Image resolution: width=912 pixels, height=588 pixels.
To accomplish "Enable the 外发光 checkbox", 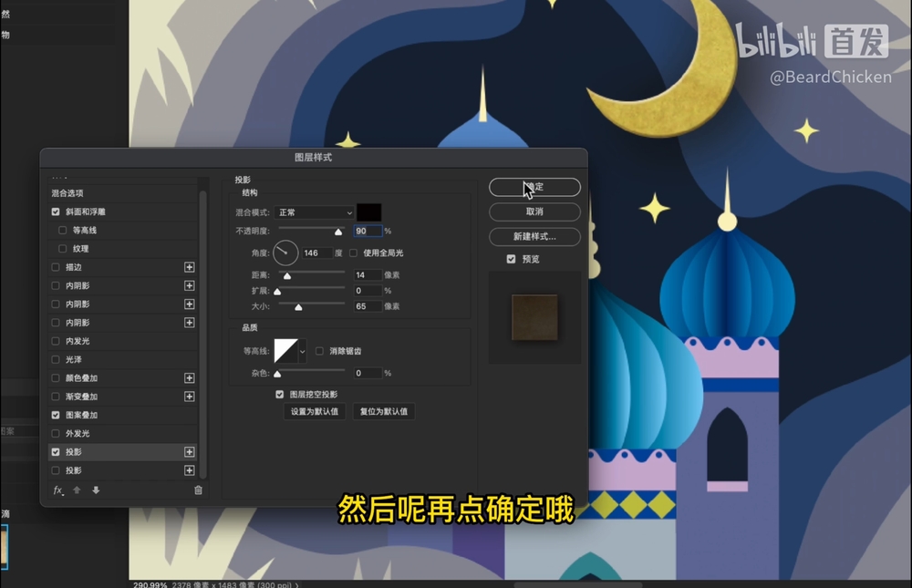I will tap(56, 434).
